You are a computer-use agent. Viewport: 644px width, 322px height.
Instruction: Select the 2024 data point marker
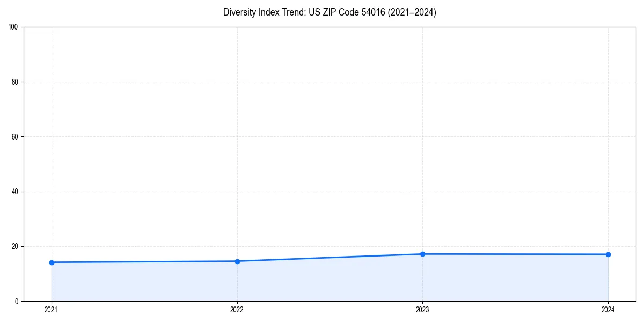(x=608, y=254)
